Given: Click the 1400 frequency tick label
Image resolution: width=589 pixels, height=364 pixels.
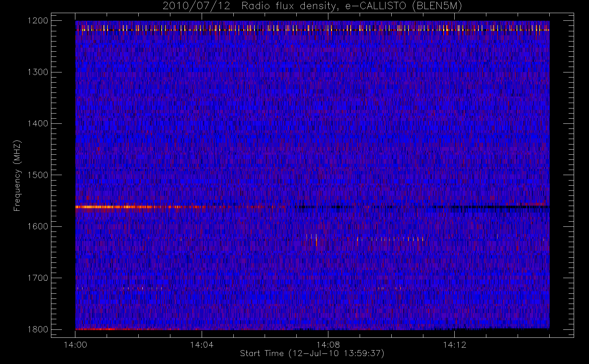Looking at the screenshot, I should 38,123.
